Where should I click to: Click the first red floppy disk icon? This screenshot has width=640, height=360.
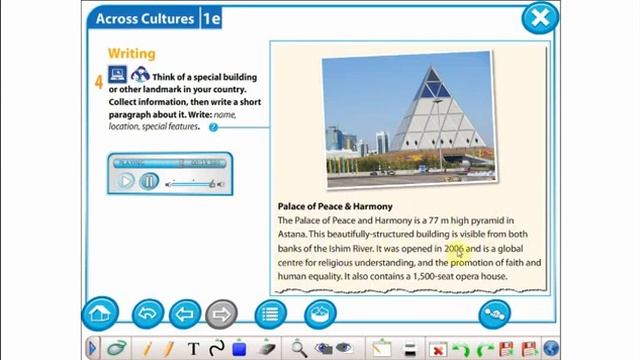click(x=507, y=349)
